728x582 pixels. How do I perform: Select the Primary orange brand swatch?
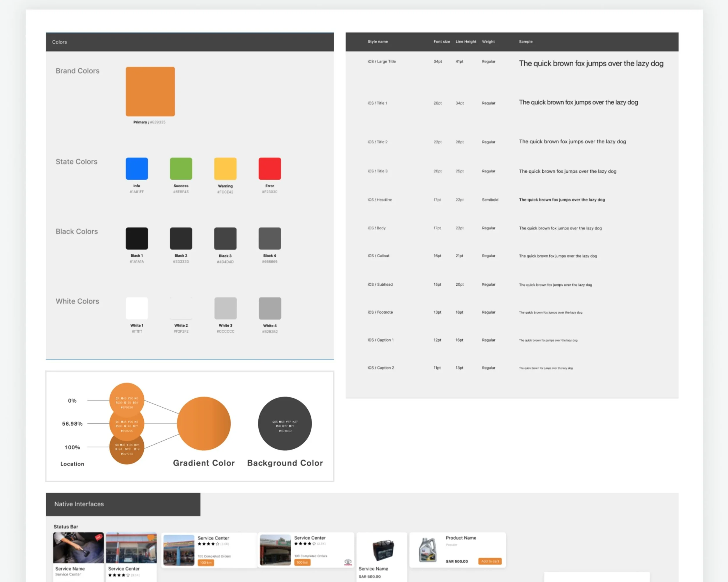150,91
